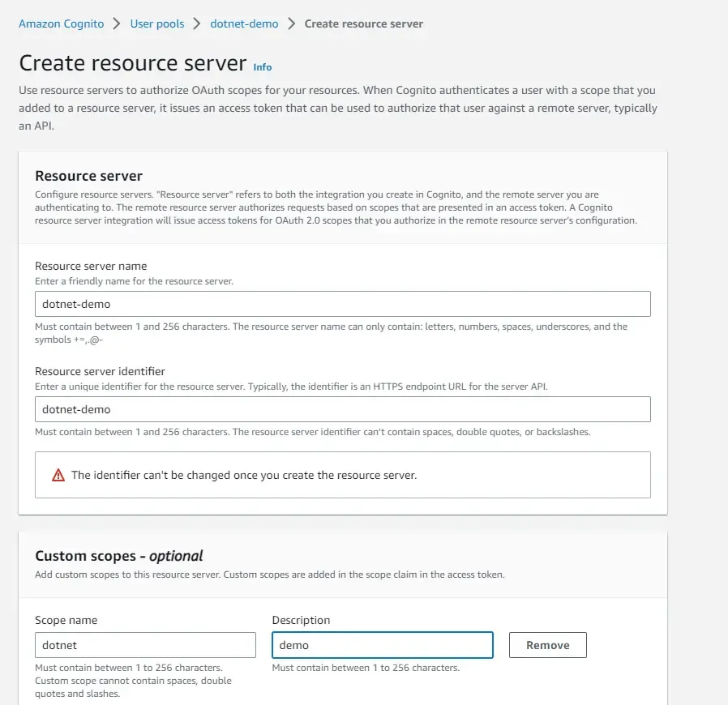Focus the Resource server name input field
The width and height of the screenshot is (728, 705).
(x=341, y=304)
